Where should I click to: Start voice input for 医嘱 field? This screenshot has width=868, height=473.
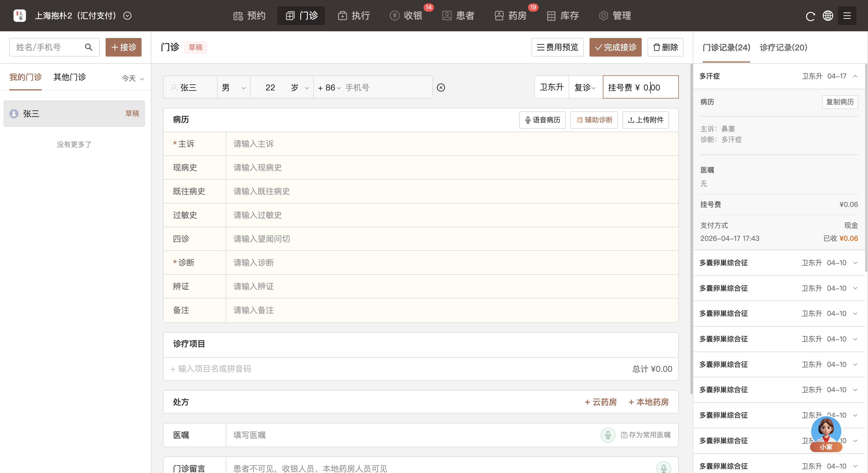coord(608,435)
